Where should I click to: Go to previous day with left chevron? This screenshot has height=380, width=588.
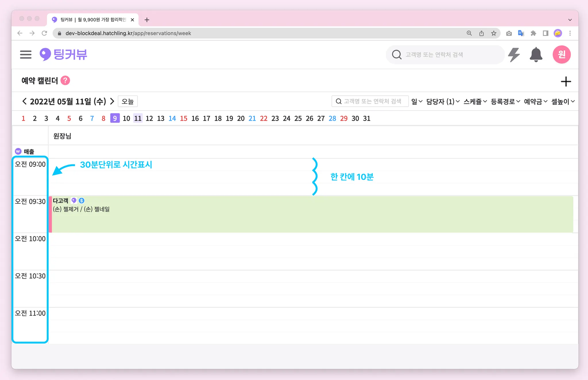tap(24, 101)
